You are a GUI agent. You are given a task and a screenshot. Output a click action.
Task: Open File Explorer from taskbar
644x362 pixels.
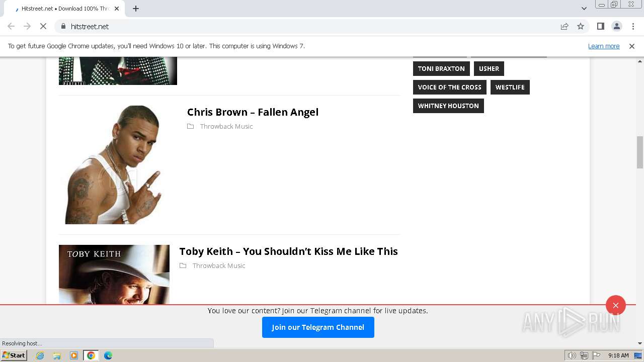click(57, 355)
